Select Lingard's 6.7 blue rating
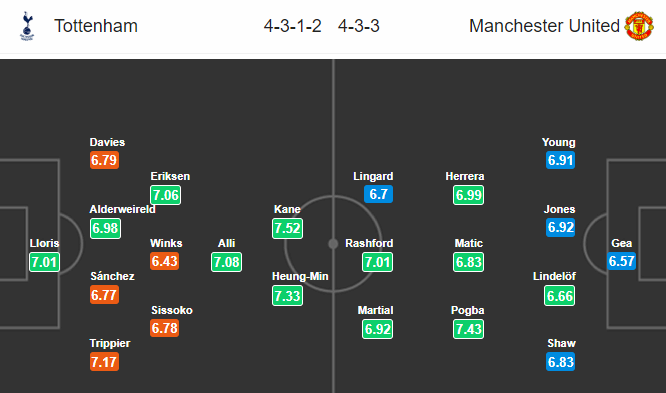The image size is (666, 393). point(378,194)
